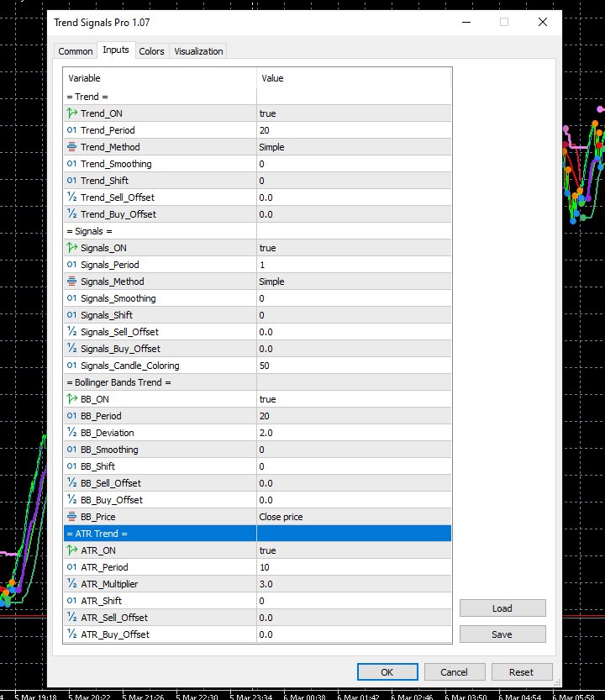Image resolution: width=605 pixels, height=700 pixels.
Task: Reset the inputs to defaults
Action: (x=522, y=672)
